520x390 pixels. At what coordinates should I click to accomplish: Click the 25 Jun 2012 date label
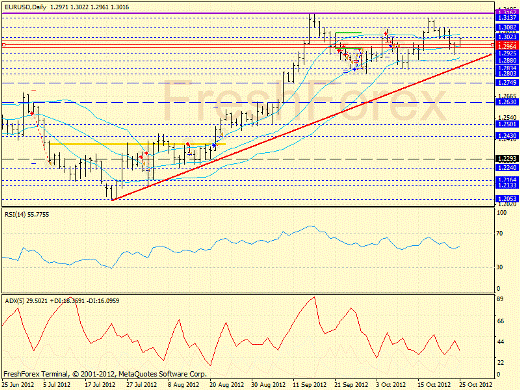point(19,385)
